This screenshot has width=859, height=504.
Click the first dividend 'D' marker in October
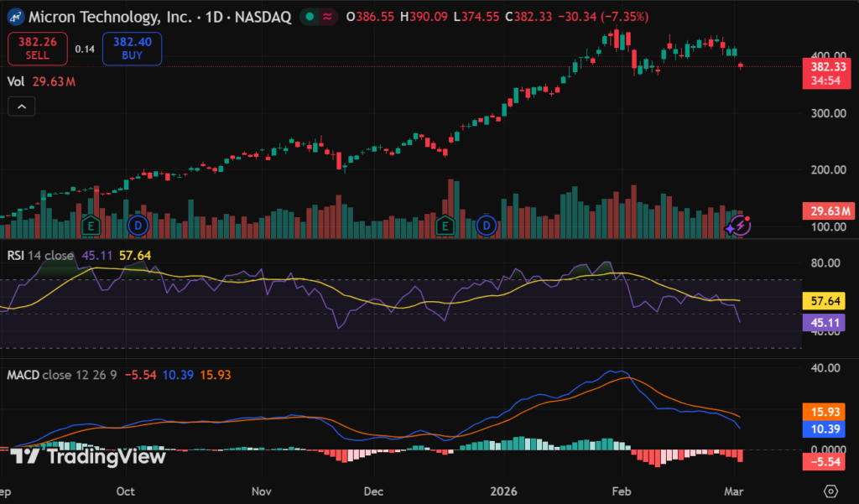pyautogui.click(x=138, y=225)
